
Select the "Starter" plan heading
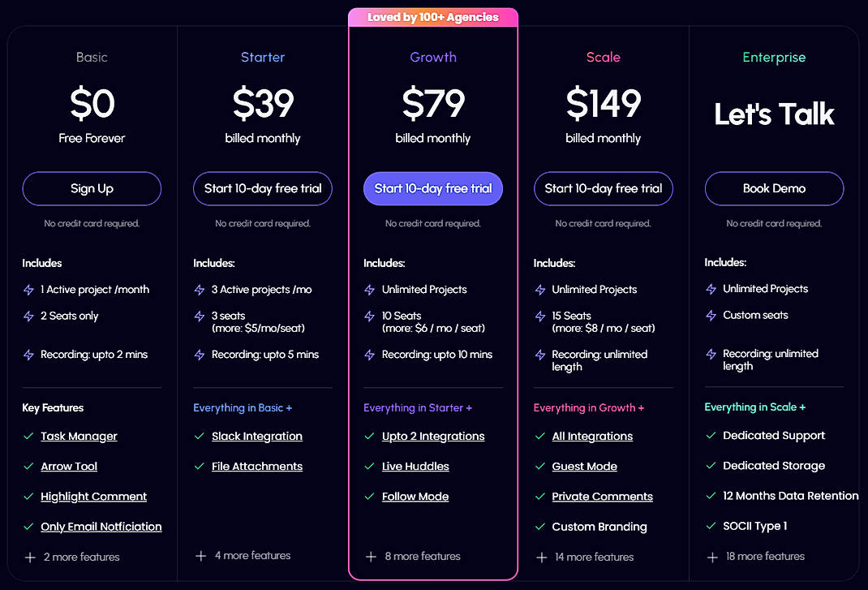click(x=262, y=57)
